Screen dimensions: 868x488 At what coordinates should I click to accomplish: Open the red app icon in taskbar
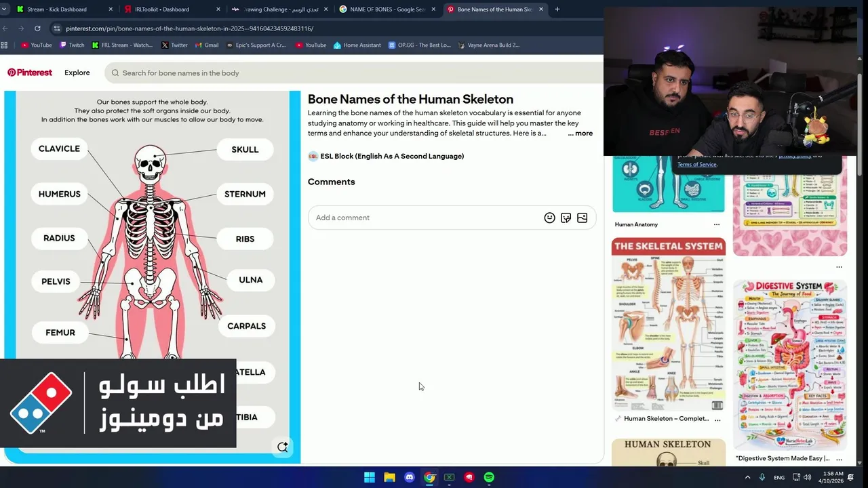pyautogui.click(x=469, y=477)
